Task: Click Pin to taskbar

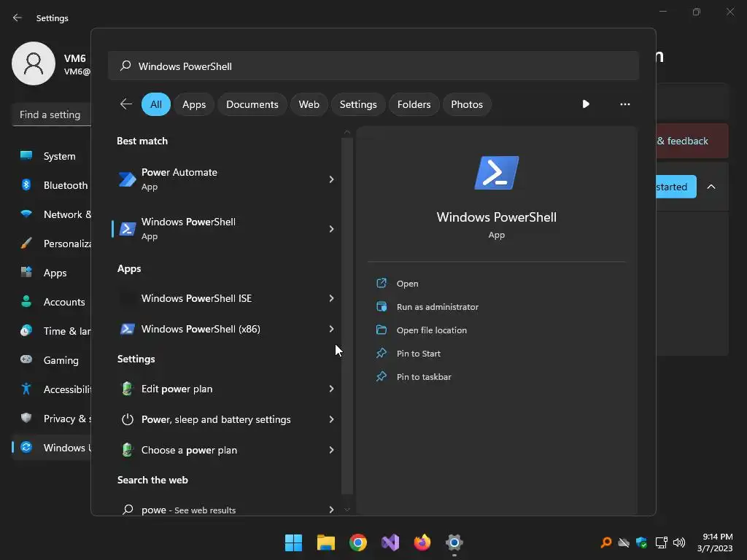Action: pos(424,377)
